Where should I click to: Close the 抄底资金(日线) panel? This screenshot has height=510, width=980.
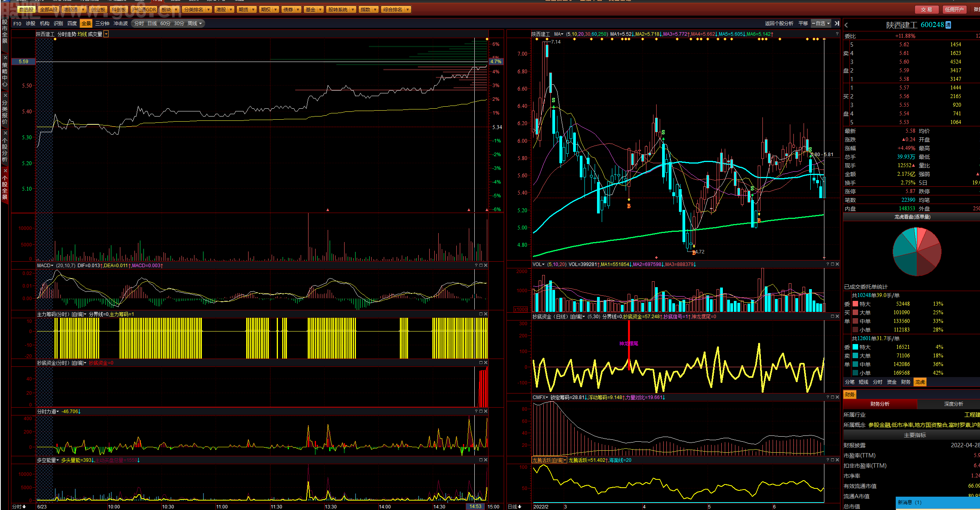[837, 317]
